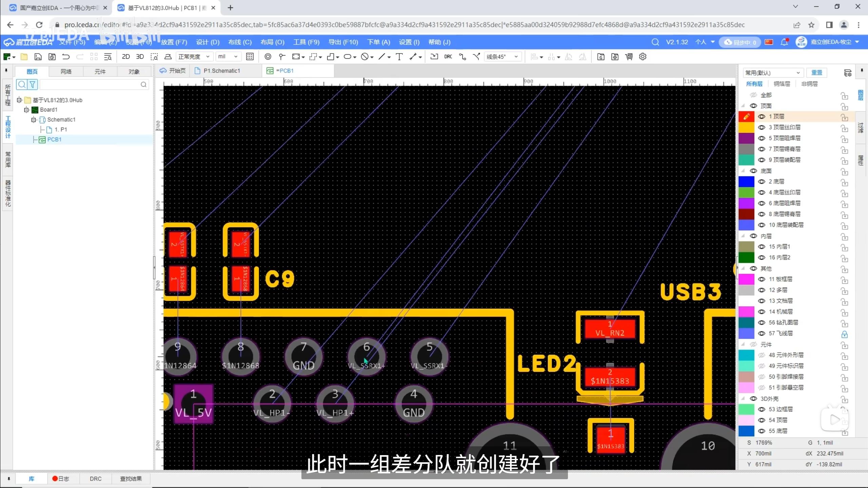Toggle visibility of 2 底层 layer
The image size is (868, 488).
[762, 182]
